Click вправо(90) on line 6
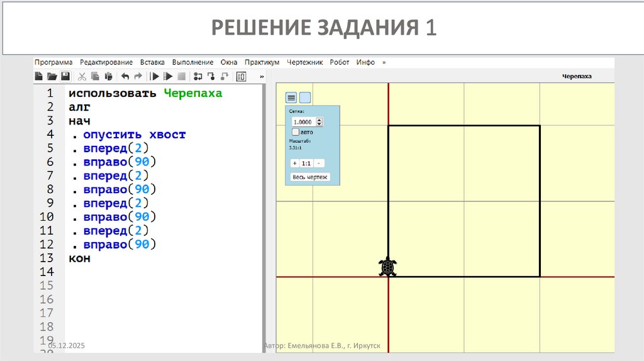644x361 pixels. (119, 162)
